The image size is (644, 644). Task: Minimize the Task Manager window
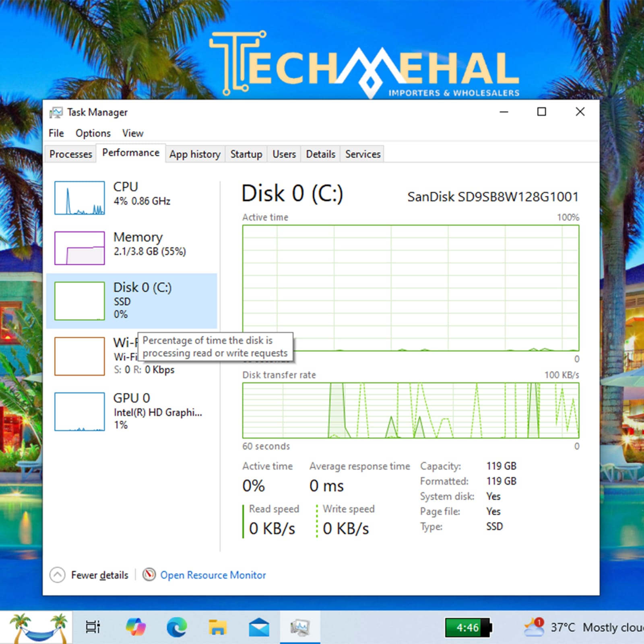point(504,112)
